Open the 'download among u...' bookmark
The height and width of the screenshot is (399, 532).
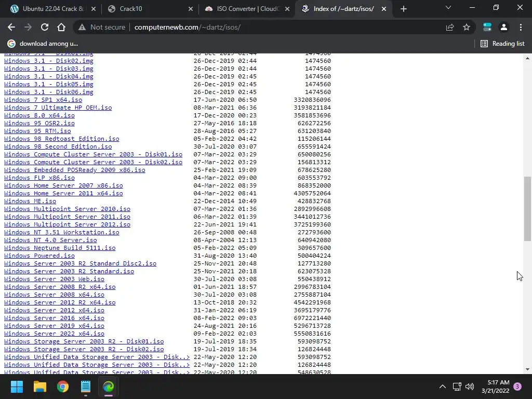click(43, 44)
